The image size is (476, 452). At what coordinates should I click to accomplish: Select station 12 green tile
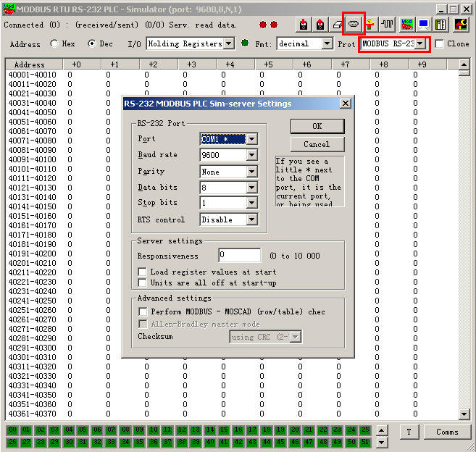tap(182, 430)
